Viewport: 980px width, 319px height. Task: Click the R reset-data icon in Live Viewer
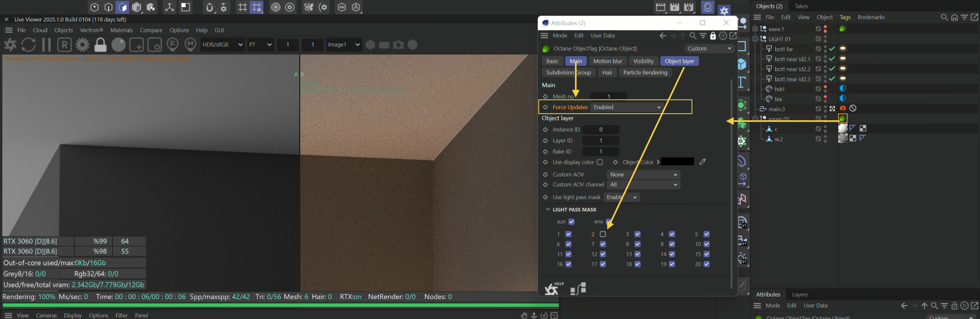point(64,45)
